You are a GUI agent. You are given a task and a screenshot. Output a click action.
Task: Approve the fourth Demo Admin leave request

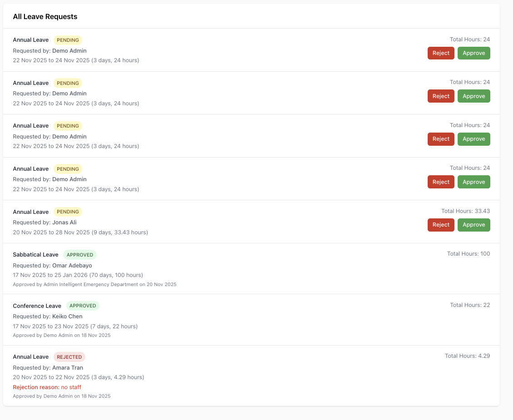click(474, 182)
